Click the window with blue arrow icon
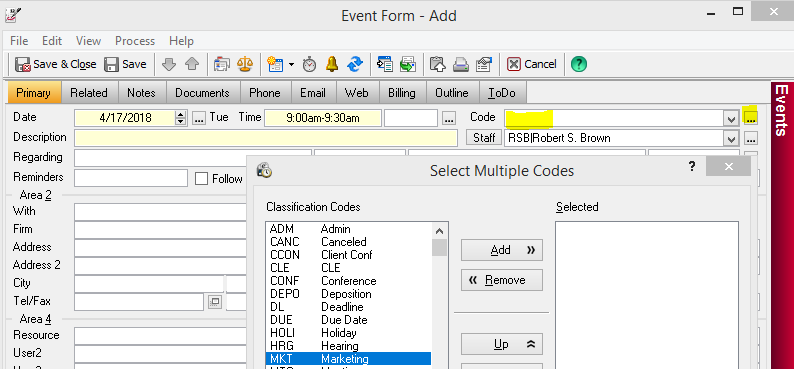Viewport: 794px width, 369px height. (385, 64)
